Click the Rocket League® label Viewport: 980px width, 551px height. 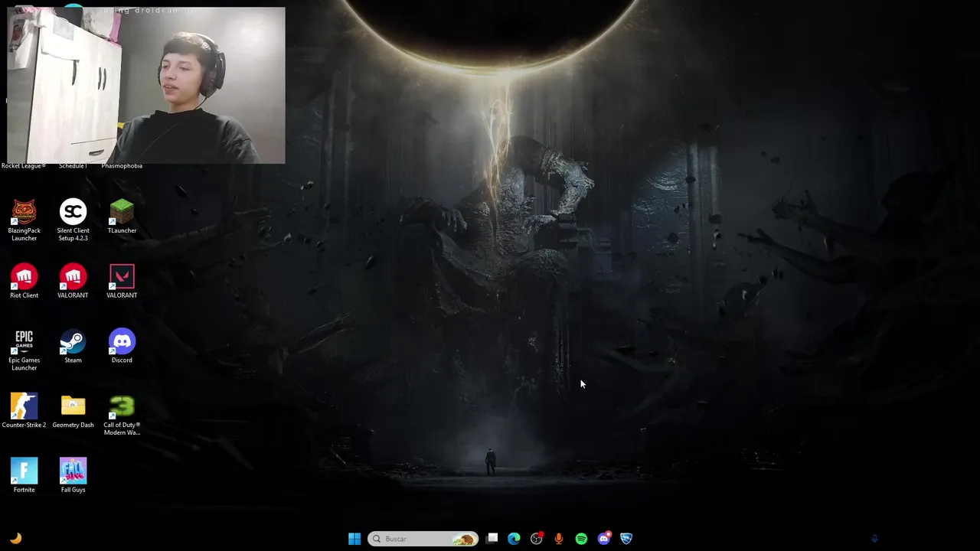pos(24,166)
